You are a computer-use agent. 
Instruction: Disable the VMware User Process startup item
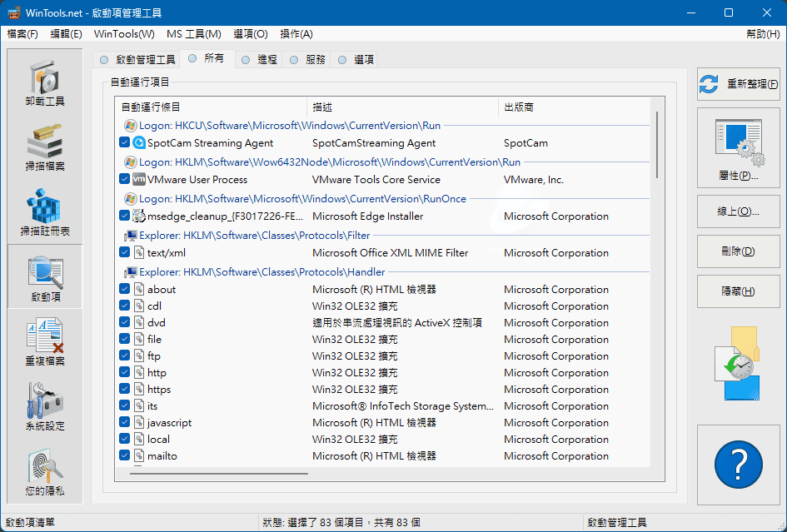click(125, 180)
